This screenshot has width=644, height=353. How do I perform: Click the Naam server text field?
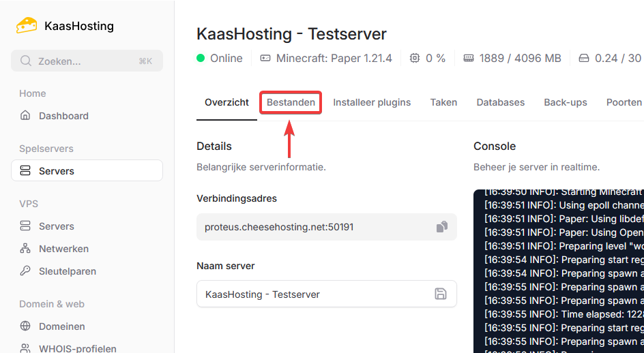(314, 294)
